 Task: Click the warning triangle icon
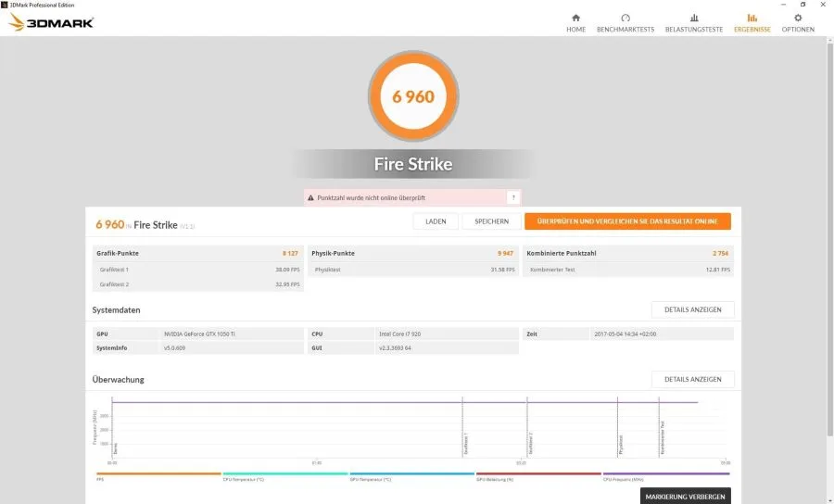click(x=311, y=197)
